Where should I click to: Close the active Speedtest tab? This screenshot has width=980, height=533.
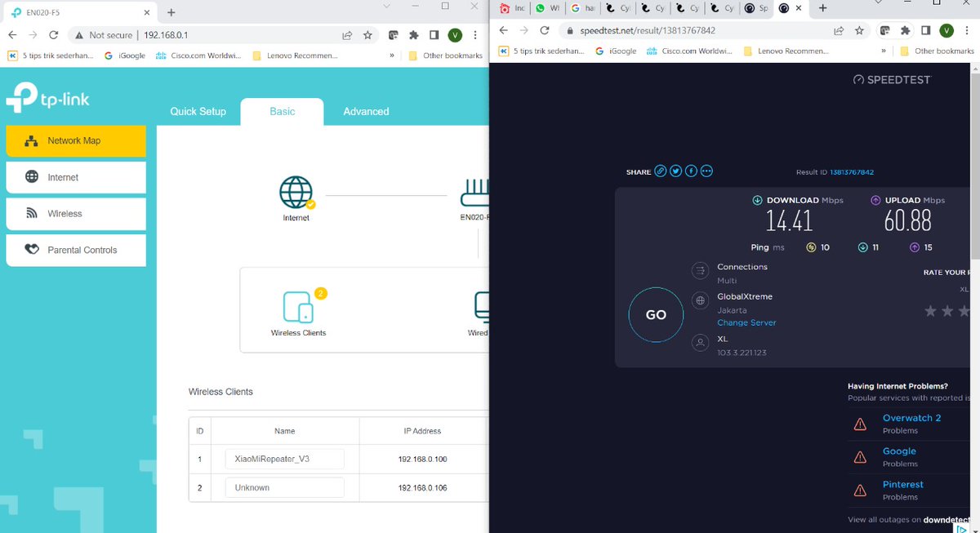pyautogui.click(x=800, y=8)
